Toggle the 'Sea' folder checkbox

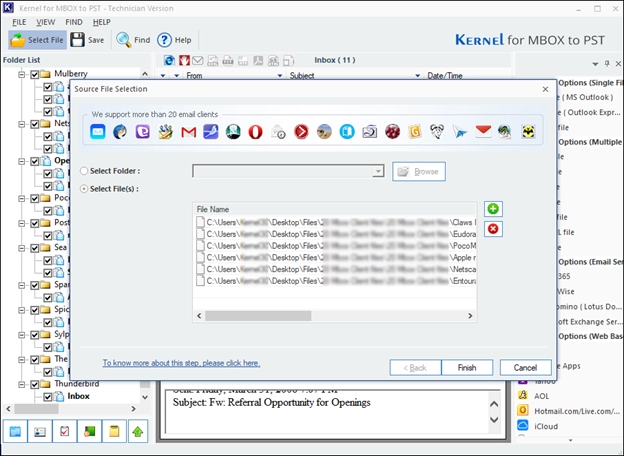pos(35,248)
